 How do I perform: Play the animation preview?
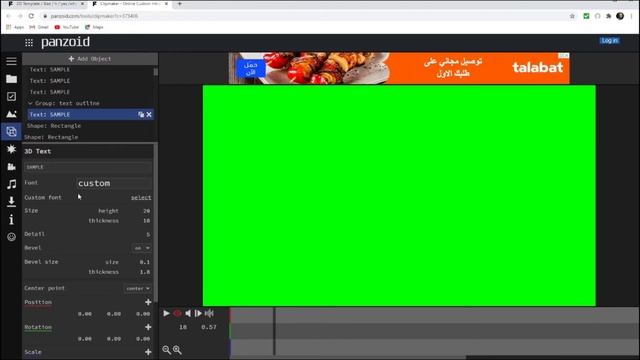166,313
